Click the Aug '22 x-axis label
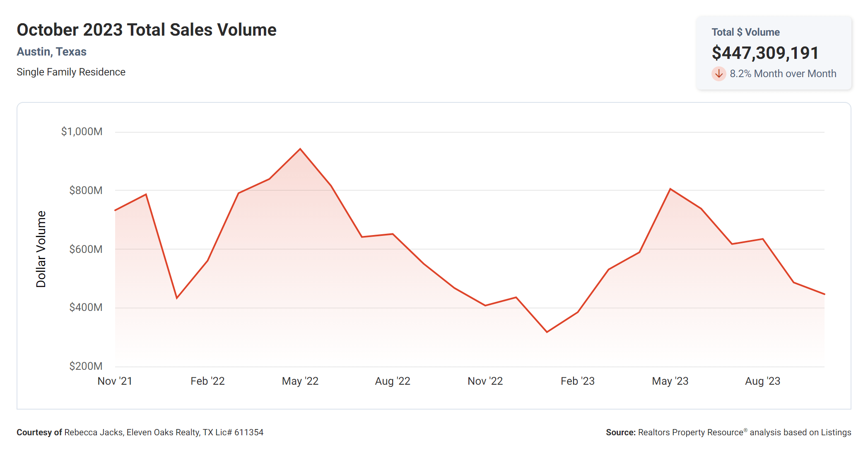This screenshot has width=868, height=456. pos(392,381)
